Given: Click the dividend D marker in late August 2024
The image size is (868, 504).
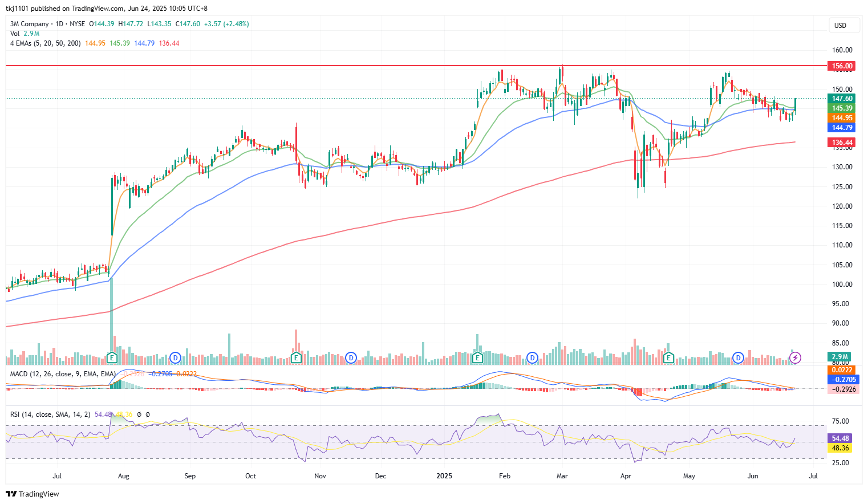Looking at the screenshot, I should coord(176,358).
